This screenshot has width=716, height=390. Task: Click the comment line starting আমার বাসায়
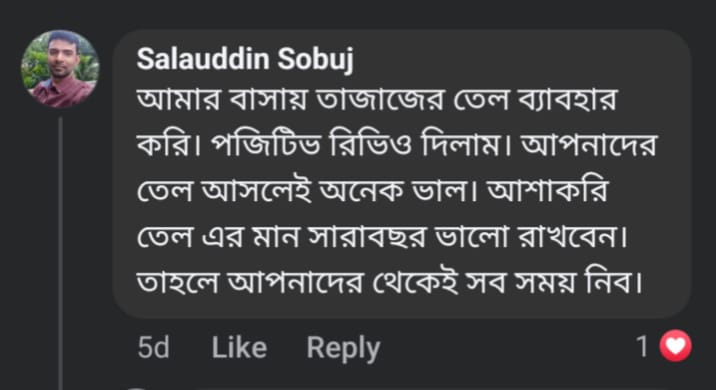[x=377, y=99]
